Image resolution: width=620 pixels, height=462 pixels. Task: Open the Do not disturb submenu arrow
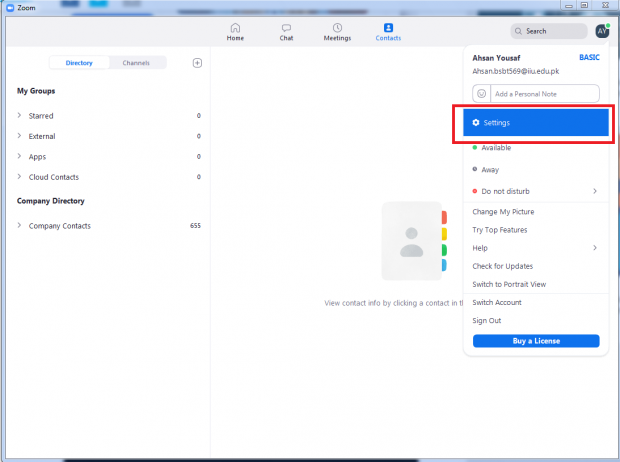tap(595, 191)
